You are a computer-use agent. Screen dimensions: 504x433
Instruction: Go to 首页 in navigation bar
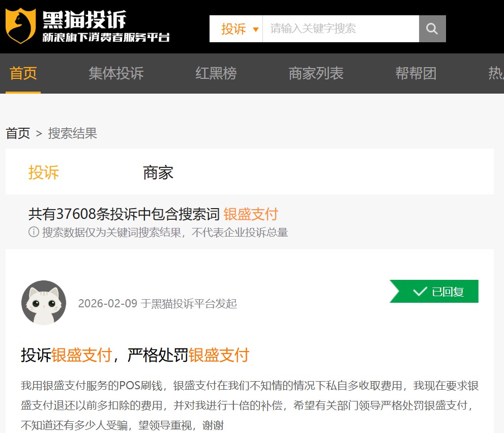[x=23, y=73]
